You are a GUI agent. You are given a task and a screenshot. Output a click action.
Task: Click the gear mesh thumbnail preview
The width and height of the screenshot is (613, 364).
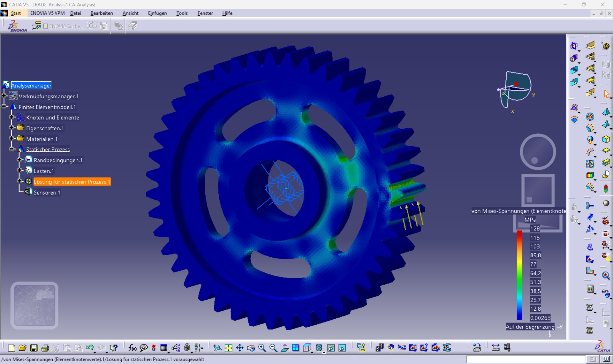[x=34, y=306]
